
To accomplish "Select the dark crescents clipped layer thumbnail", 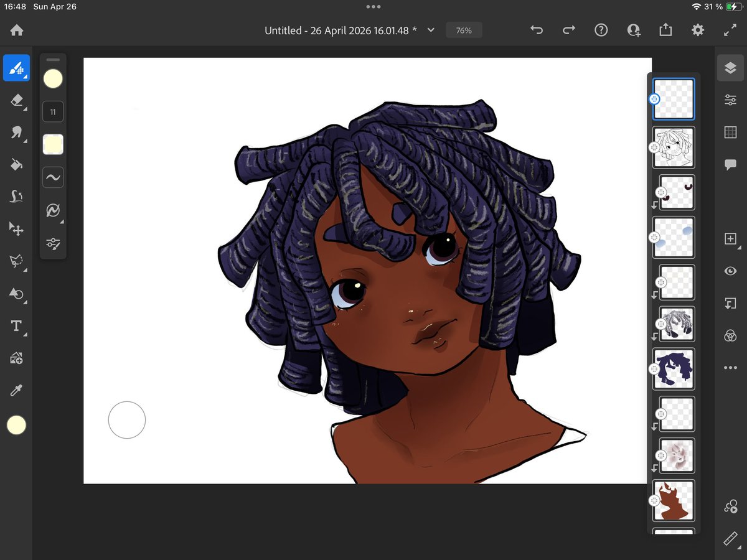I will click(x=677, y=192).
